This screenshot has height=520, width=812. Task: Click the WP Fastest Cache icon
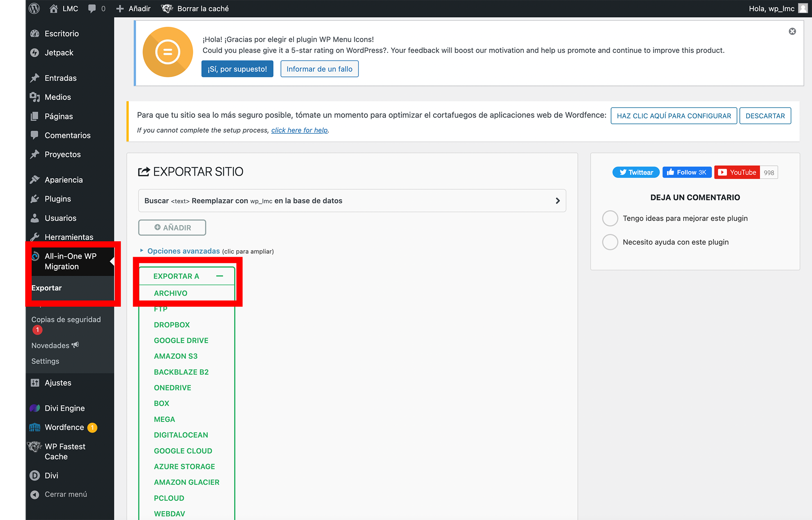click(x=35, y=447)
